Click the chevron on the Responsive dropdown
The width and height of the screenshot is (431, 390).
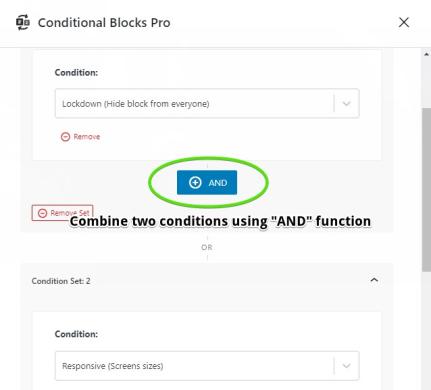(x=347, y=366)
